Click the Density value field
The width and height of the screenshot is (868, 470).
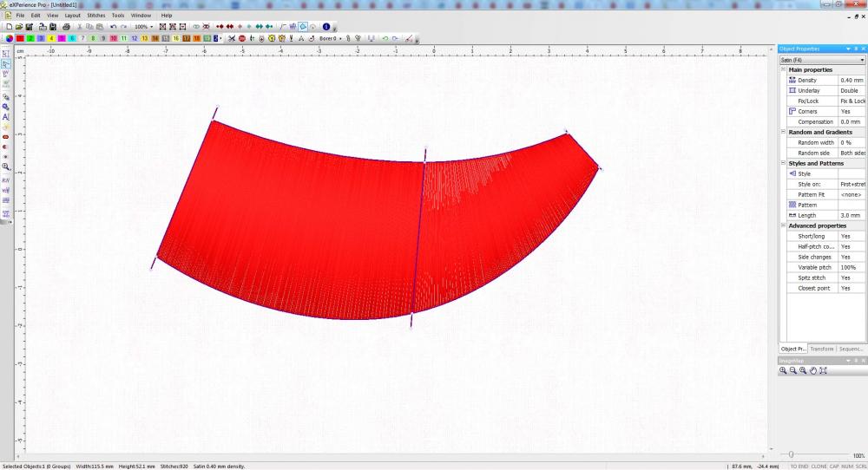(852, 80)
